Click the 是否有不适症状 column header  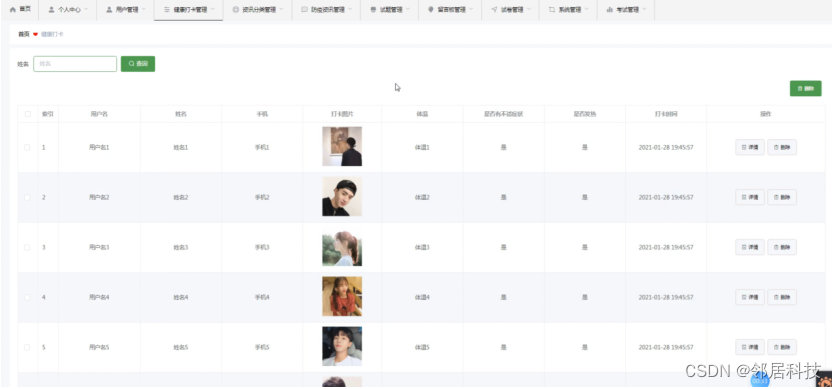(503, 114)
